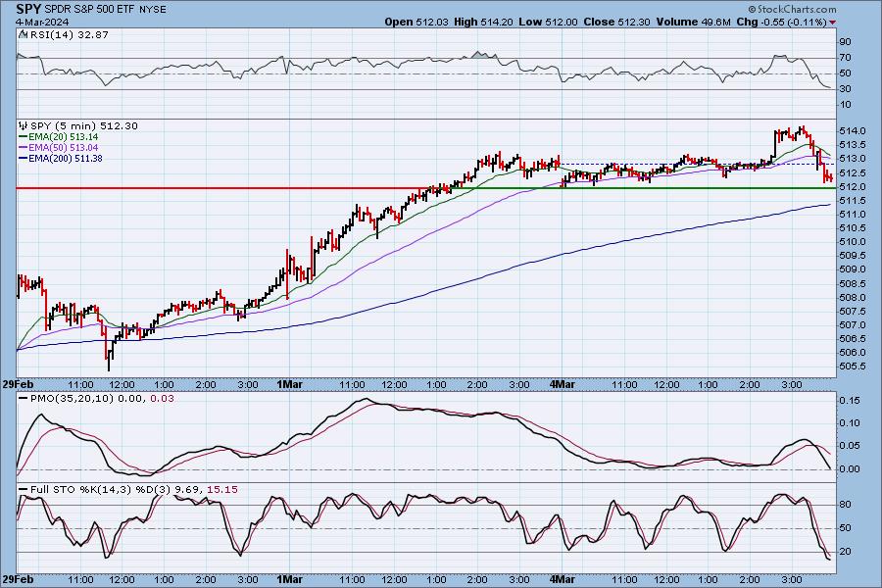The image size is (882, 588).
Task: Click the RSI(14) 32.87 label
Action: (69, 34)
